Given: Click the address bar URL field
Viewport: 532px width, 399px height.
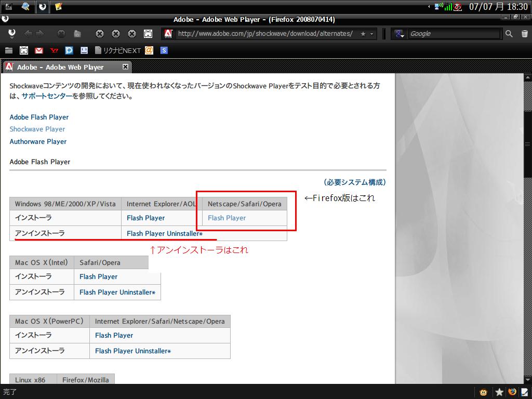Looking at the screenshot, I should point(265,34).
